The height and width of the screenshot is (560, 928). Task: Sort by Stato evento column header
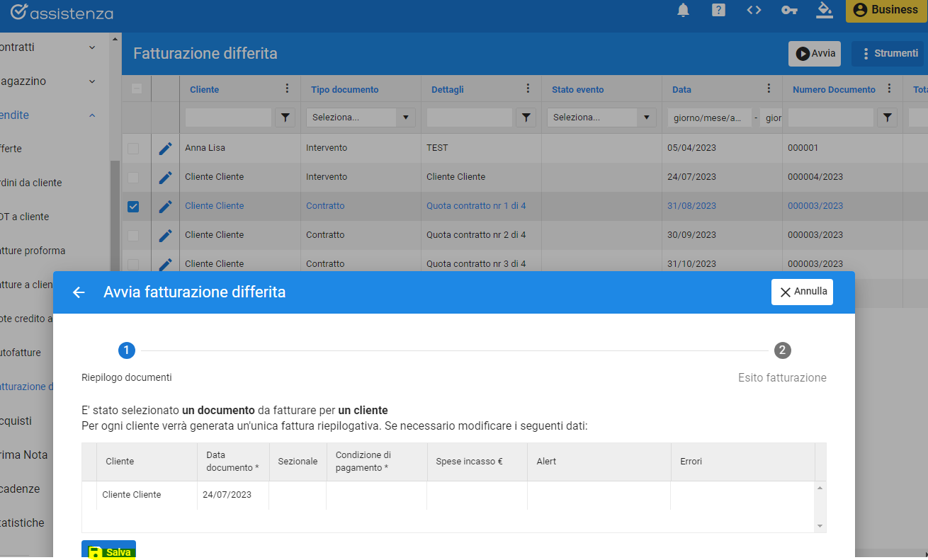[577, 90]
